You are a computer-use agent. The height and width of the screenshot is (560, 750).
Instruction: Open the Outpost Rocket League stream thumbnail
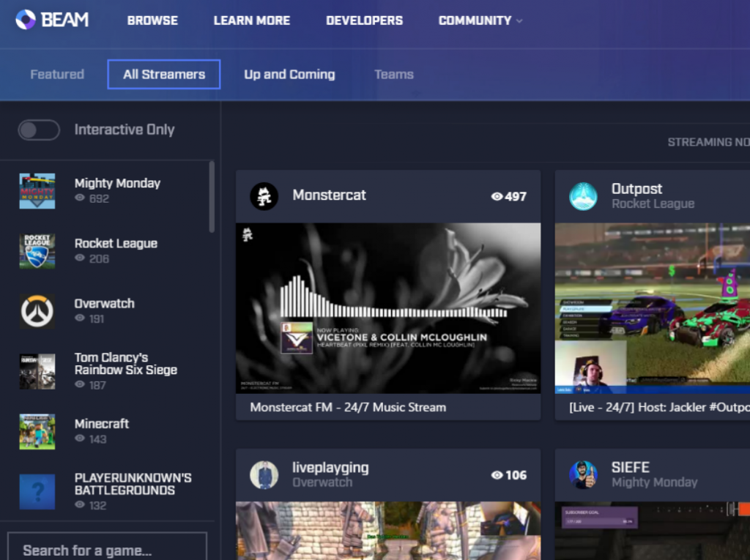tap(653, 308)
